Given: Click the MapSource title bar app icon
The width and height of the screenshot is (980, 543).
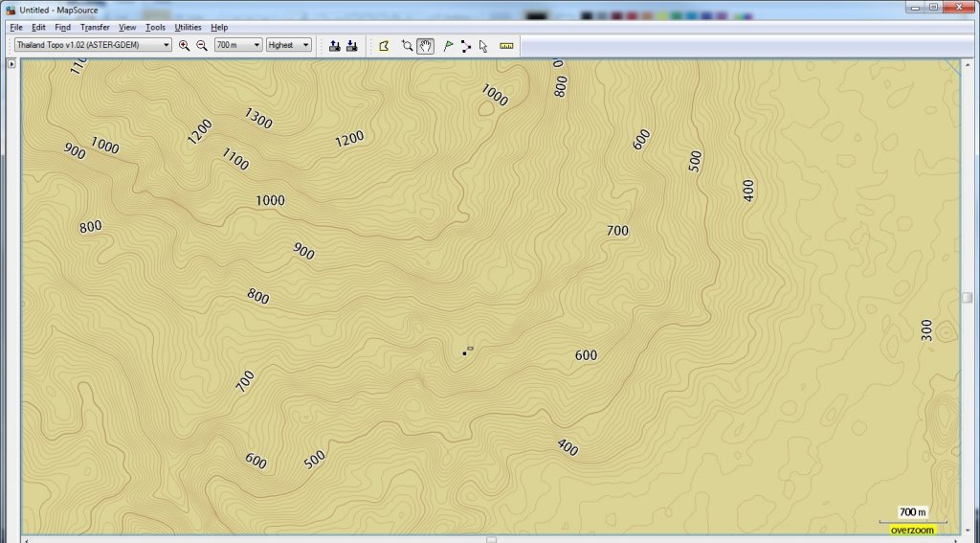Looking at the screenshot, I should (x=11, y=10).
